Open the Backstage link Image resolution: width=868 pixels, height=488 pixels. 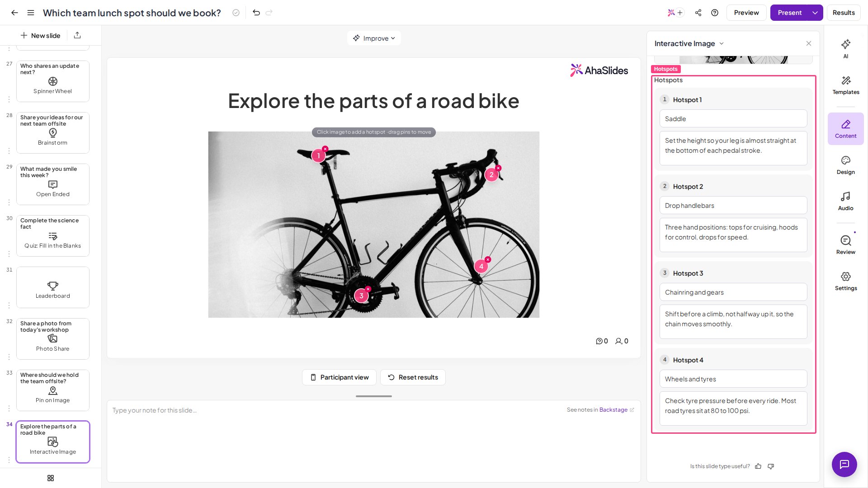(x=617, y=410)
